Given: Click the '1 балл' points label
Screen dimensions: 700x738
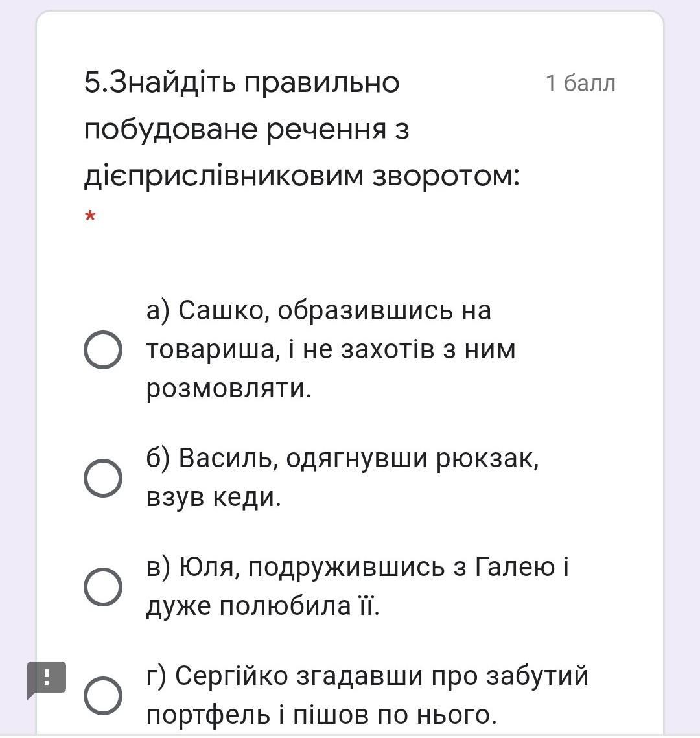Looking at the screenshot, I should 581,84.
